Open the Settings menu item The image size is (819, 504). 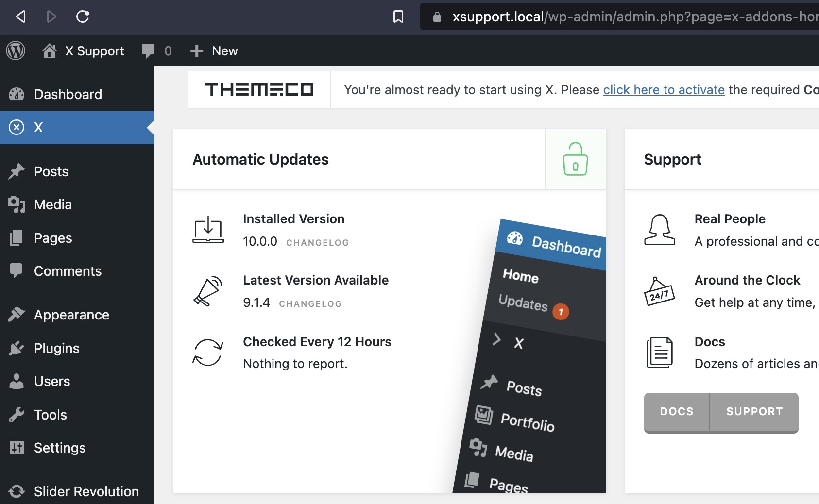[x=59, y=448]
